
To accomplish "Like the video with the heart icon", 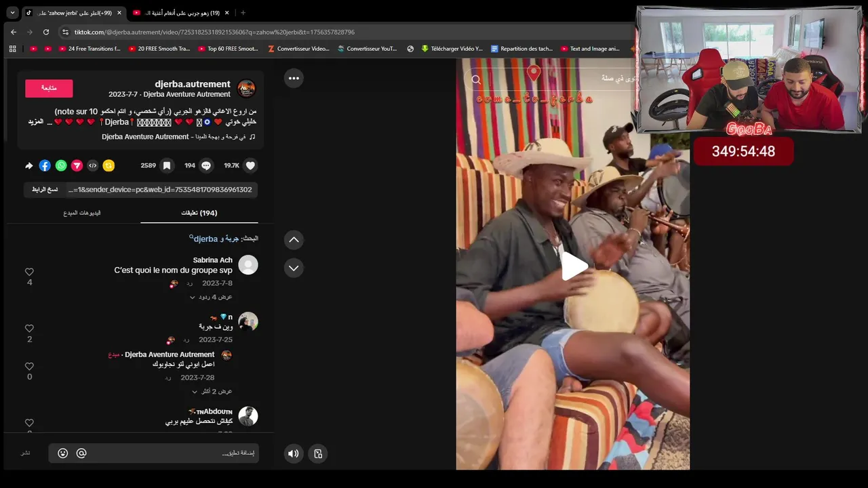I will (250, 165).
